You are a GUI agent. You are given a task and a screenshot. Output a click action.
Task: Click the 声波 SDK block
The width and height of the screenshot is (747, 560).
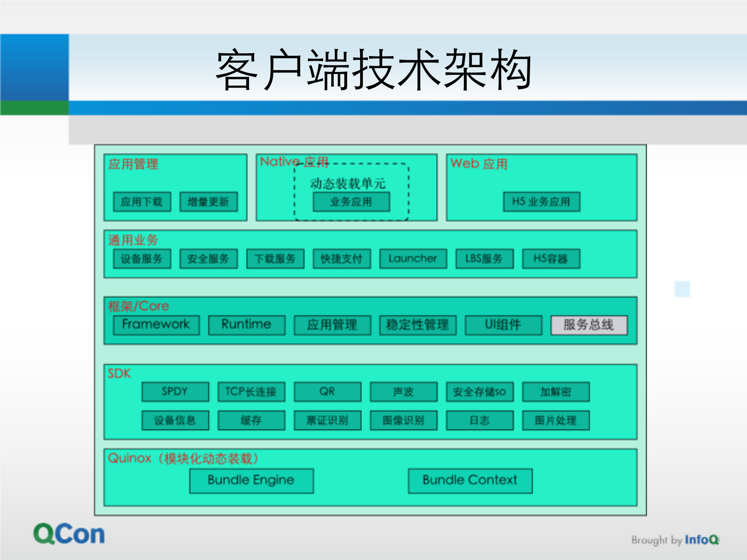[404, 391]
